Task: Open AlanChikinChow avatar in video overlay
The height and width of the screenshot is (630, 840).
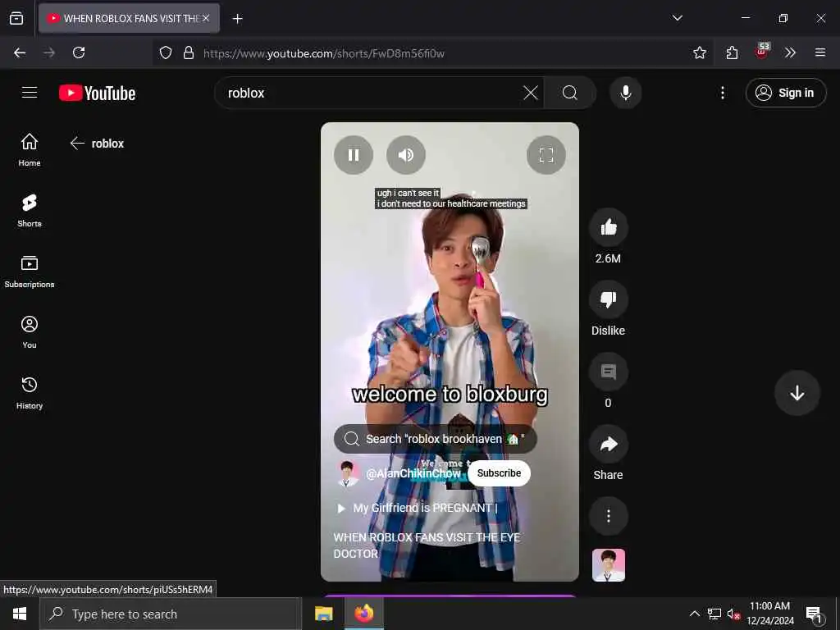Action: pos(348,473)
